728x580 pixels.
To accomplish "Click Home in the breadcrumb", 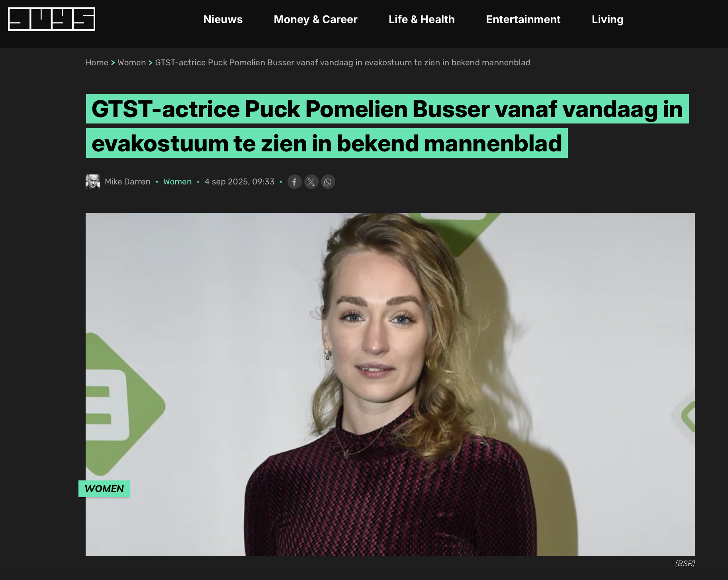I will (97, 63).
